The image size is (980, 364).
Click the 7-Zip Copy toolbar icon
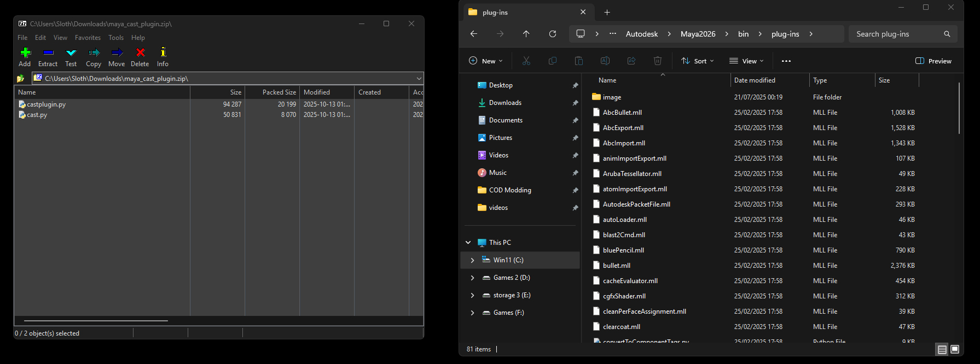(x=94, y=52)
